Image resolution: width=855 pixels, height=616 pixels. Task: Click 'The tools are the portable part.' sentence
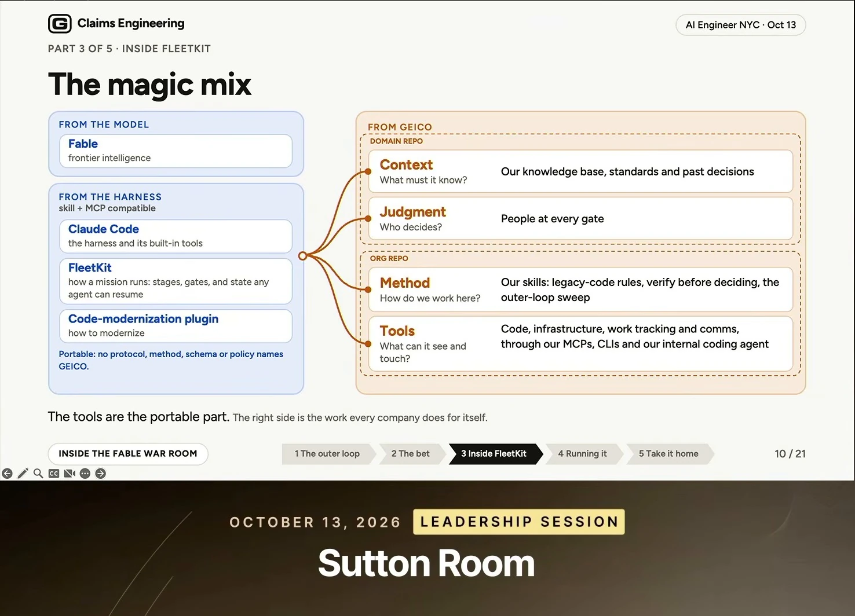(x=138, y=417)
